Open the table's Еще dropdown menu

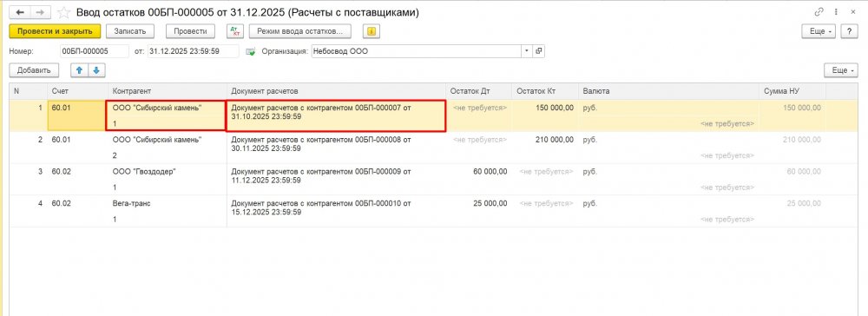840,70
